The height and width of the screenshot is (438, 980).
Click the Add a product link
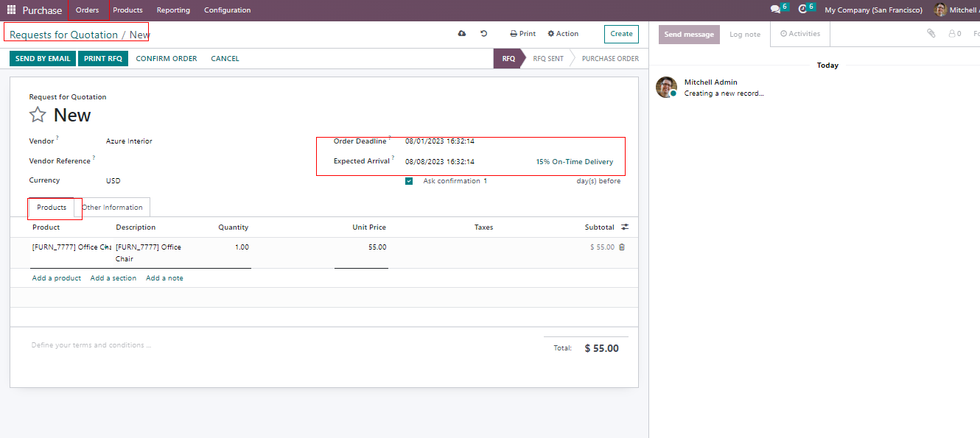click(57, 278)
